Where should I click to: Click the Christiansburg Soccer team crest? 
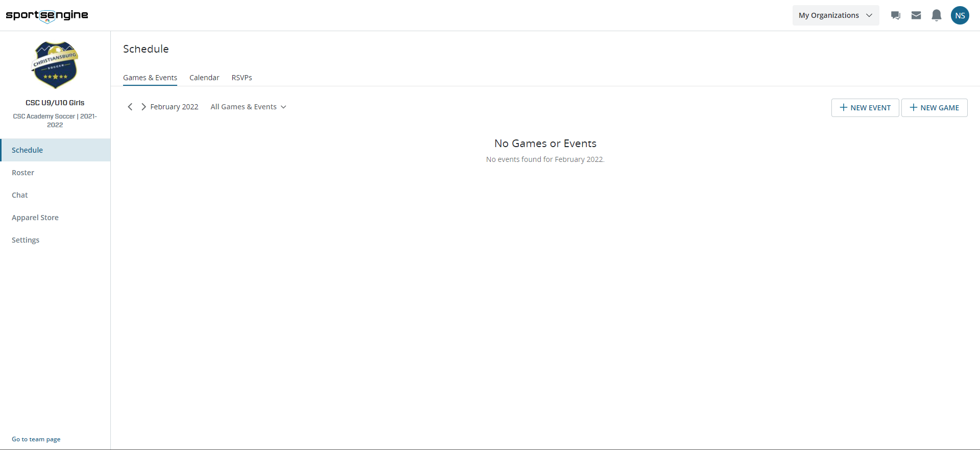(55, 65)
